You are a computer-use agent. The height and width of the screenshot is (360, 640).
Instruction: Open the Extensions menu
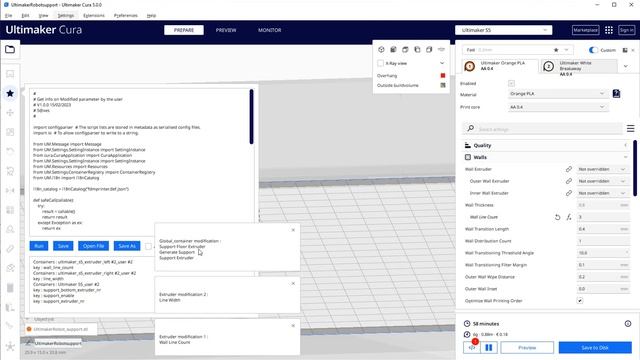point(94,16)
